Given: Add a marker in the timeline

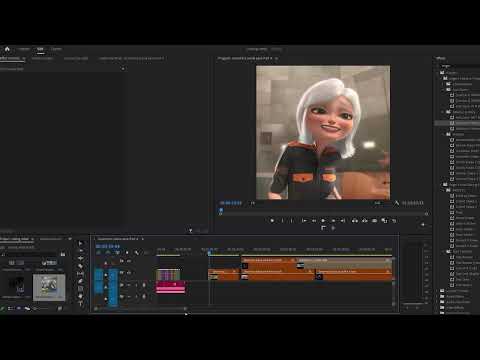Looking at the screenshot, I should (x=127, y=253).
